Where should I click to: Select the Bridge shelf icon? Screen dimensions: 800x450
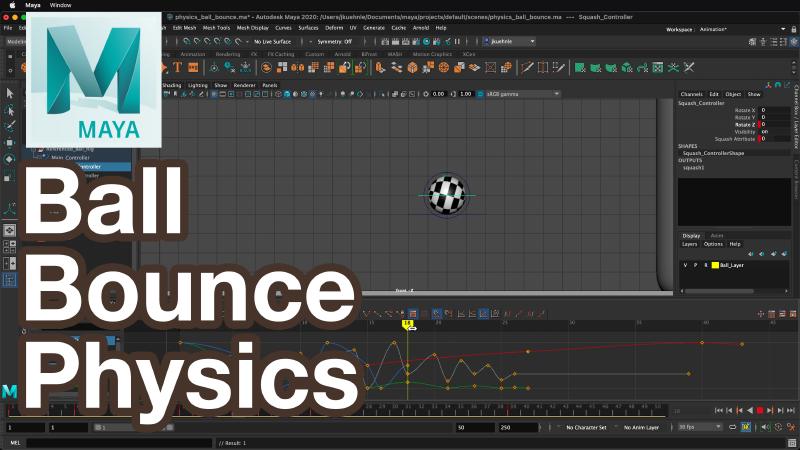tap(396, 67)
